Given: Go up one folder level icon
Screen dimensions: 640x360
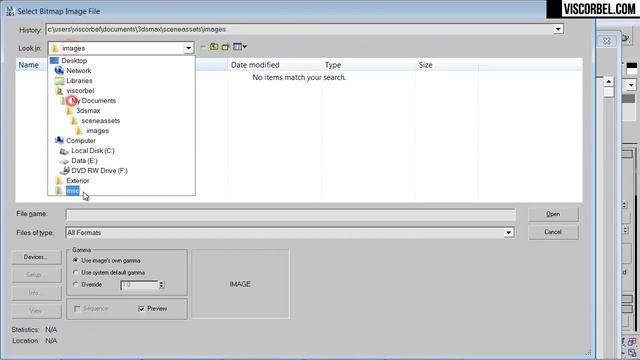Looking at the screenshot, I should click(x=214, y=47).
